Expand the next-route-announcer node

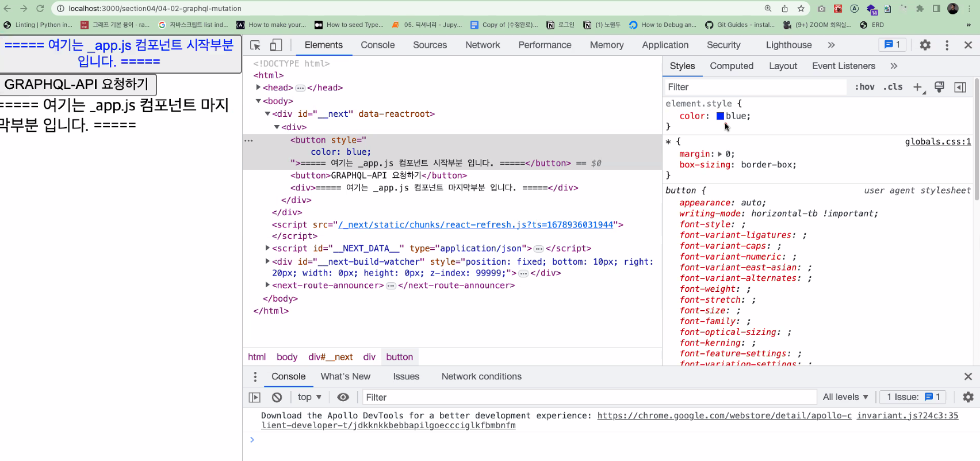[x=267, y=285]
